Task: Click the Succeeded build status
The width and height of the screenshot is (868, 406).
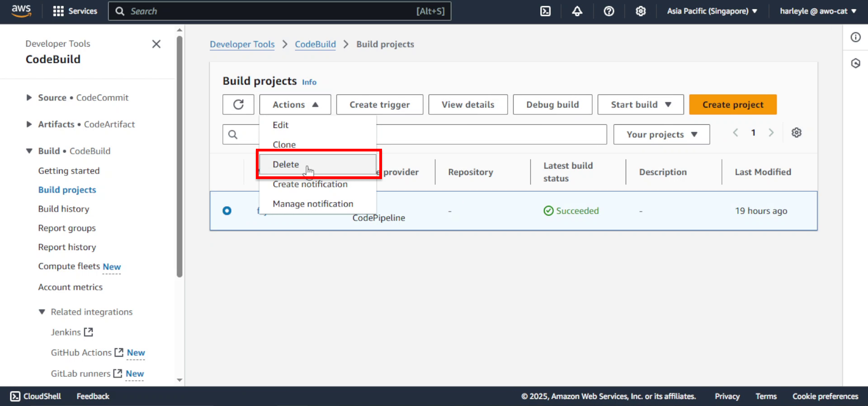Action: pos(571,211)
